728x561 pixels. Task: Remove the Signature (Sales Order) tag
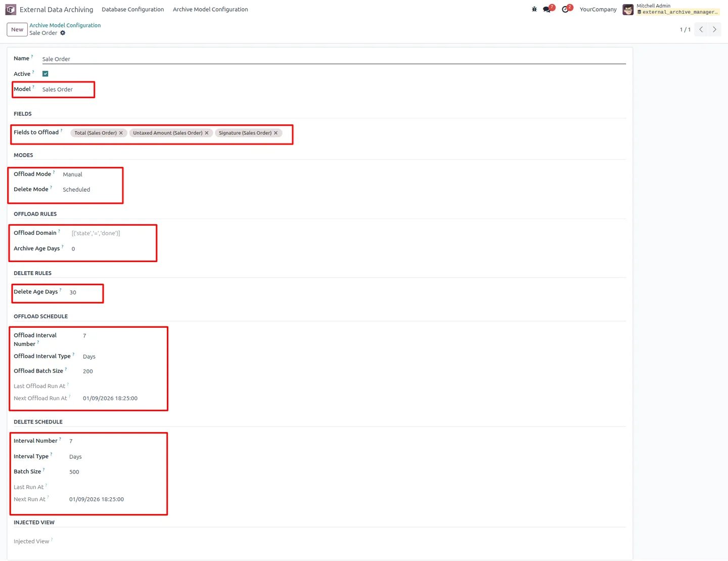[x=276, y=133]
